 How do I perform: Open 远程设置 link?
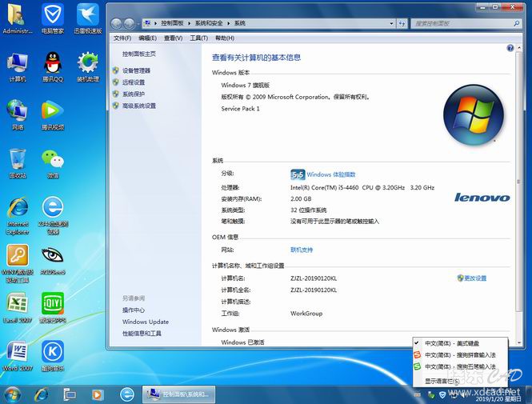(x=134, y=82)
